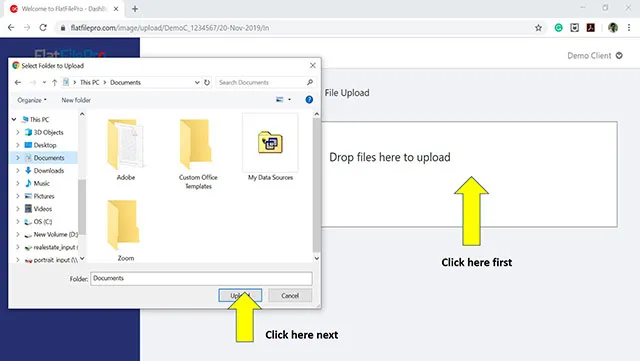The width and height of the screenshot is (640, 361).
Task: Click the search magnifier in the dialog
Action: click(x=310, y=82)
